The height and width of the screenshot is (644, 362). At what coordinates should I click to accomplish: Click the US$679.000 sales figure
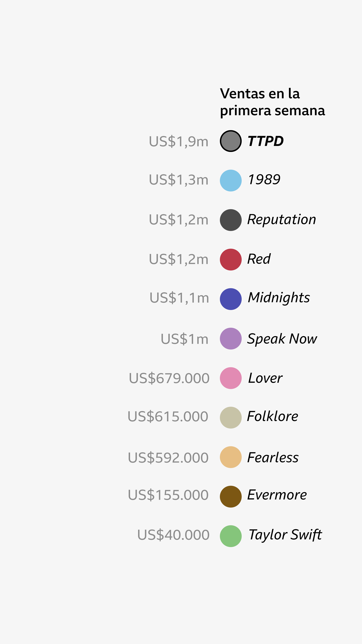(169, 378)
